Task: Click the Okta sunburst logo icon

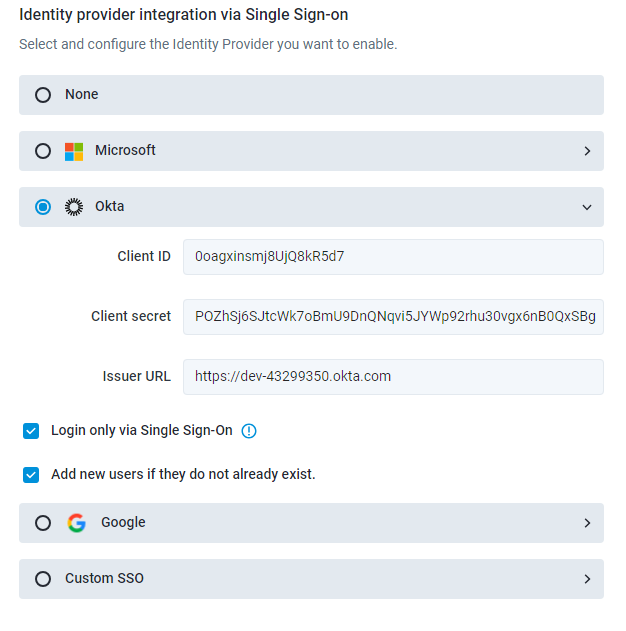Action: (74, 207)
